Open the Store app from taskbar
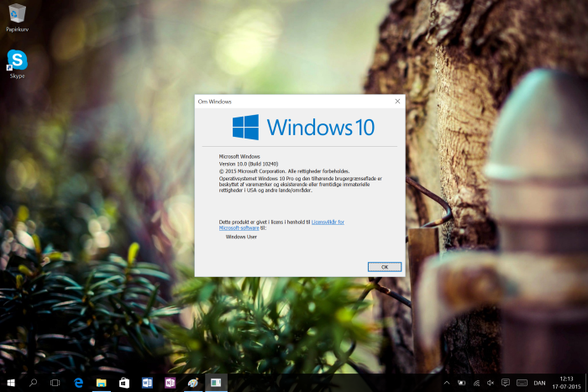The image size is (588, 392). tap(124, 383)
